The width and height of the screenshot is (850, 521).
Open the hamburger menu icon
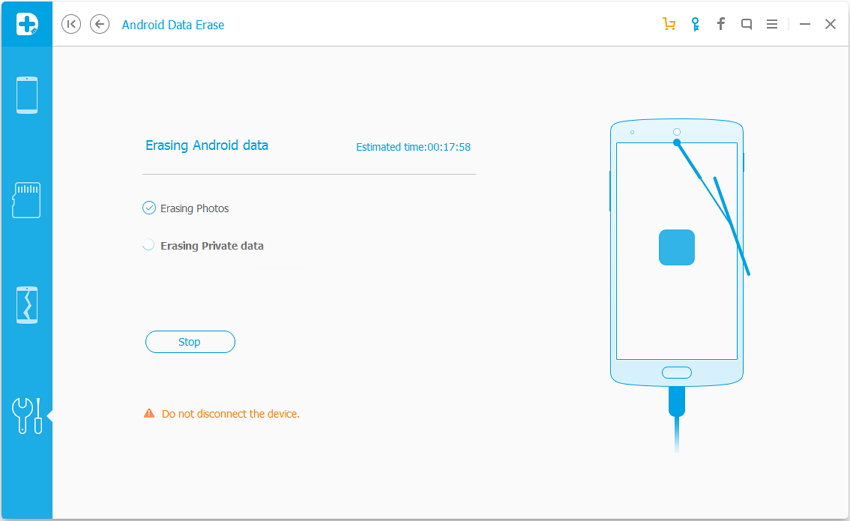[772, 24]
